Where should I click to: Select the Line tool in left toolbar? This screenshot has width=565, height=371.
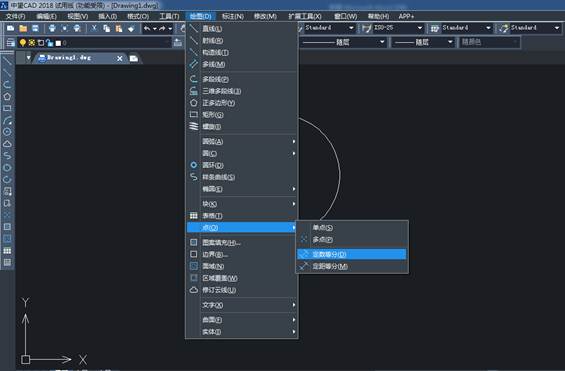click(x=7, y=62)
